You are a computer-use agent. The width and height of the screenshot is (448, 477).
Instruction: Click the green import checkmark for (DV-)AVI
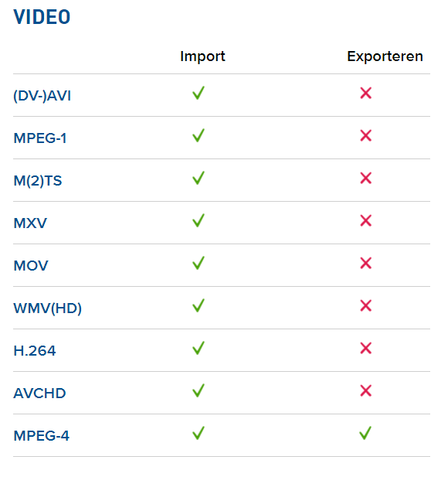click(199, 93)
